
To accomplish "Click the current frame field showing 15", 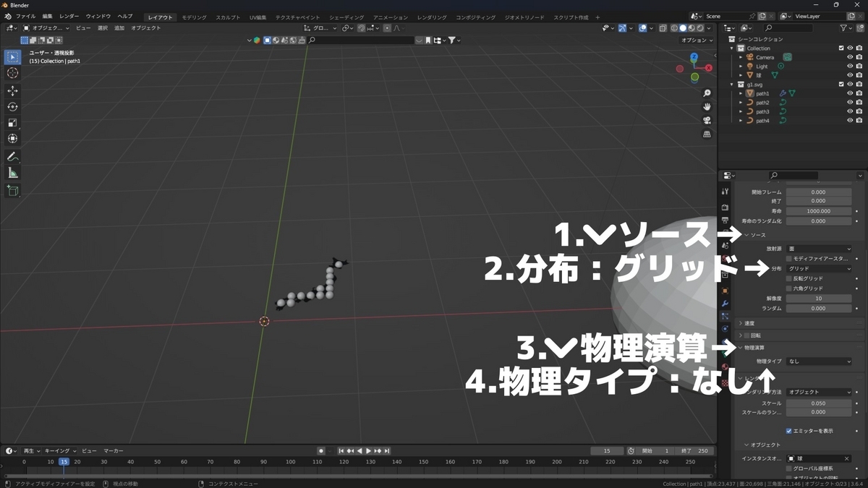I will click(x=606, y=450).
